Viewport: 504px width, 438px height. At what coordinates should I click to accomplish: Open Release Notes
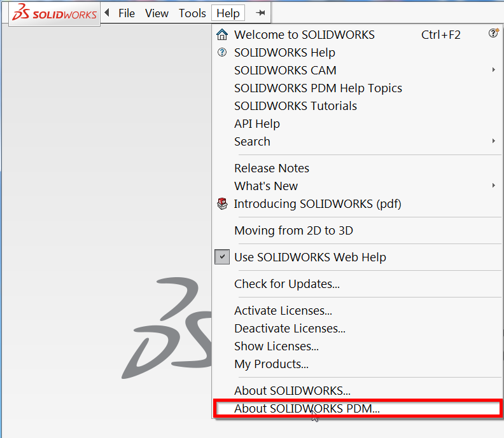tap(272, 168)
